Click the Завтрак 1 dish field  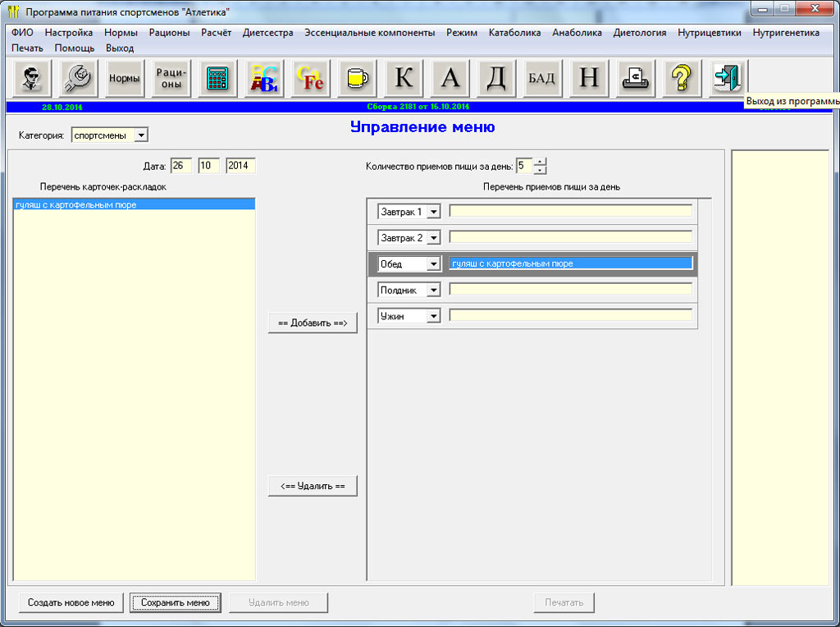[571, 211]
